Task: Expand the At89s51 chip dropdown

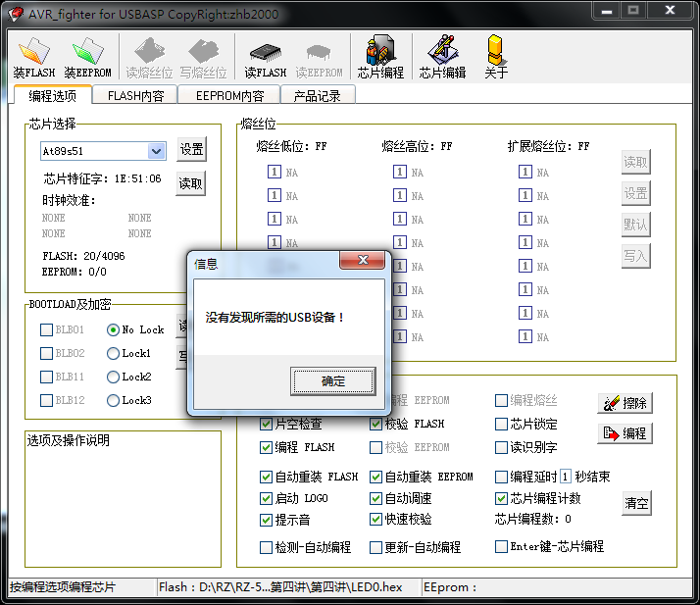Action: click(x=156, y=151)
